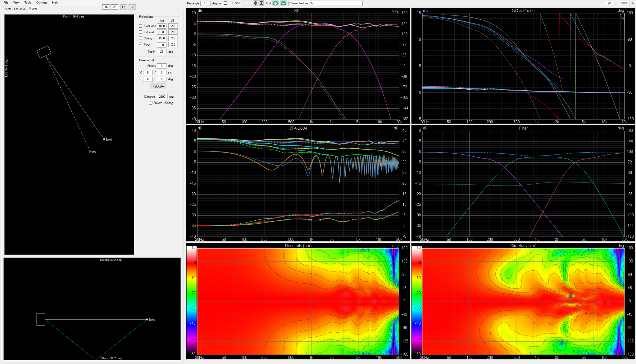The image size is (636, 364).
Task: Switch to the Drivers tab
Action: (7, 9)
